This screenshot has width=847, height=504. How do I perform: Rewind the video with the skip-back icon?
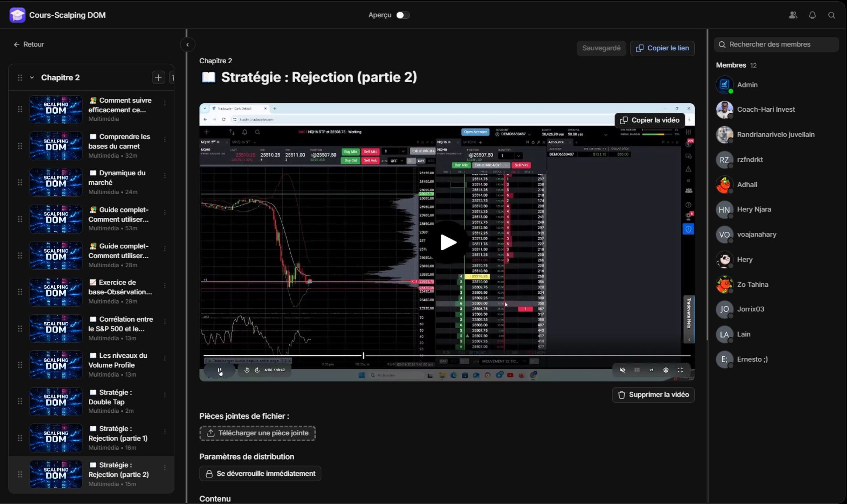(247, 370)
